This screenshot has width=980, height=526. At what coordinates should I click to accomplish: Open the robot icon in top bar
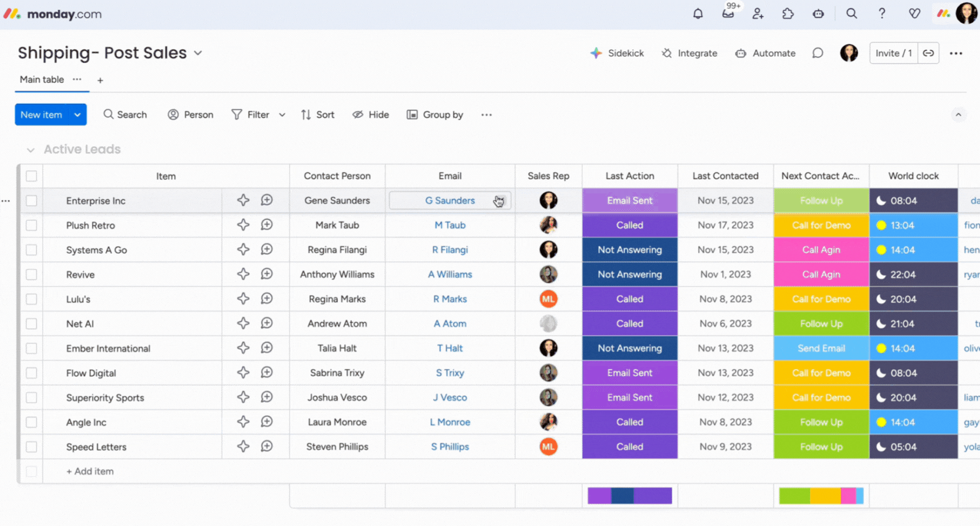click(818, 14)
